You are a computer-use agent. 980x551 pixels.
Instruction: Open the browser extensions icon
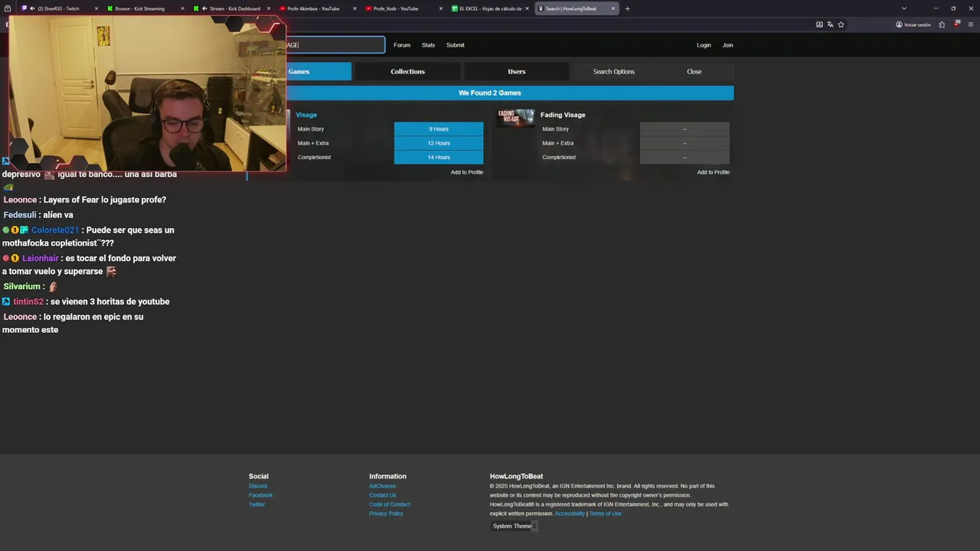point(942,24)
